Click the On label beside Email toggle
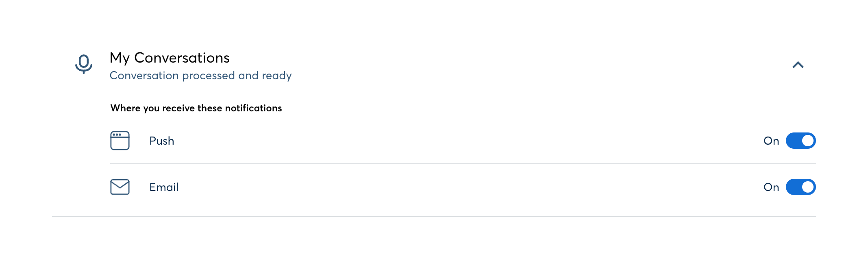 [771, 187]
